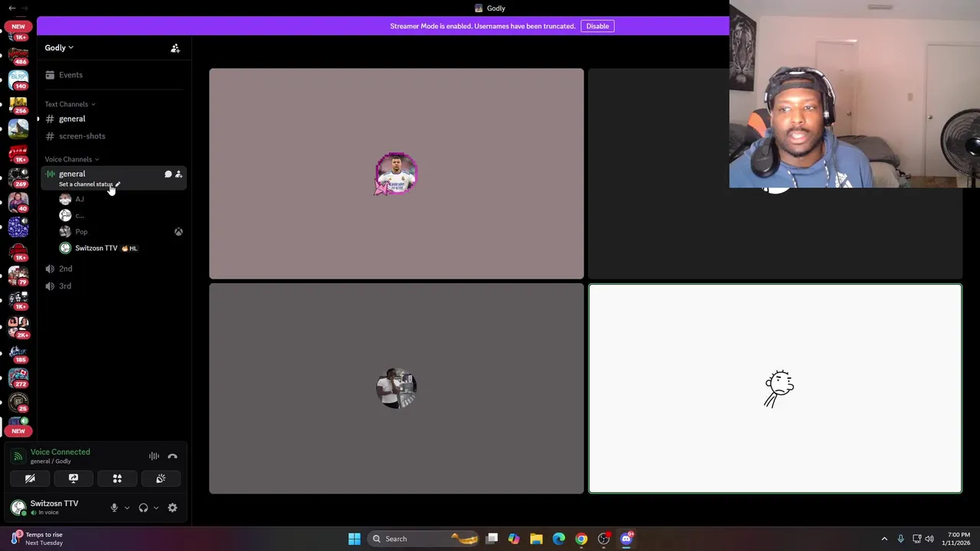Open OBS Studio icon in the taskbar
This screenshot has width=980, height=551.
[604, 539]
